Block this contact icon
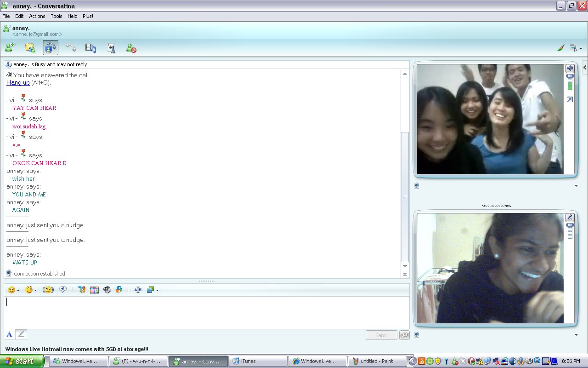The height and width of the screenshot is (368, 588). (131, 47)
